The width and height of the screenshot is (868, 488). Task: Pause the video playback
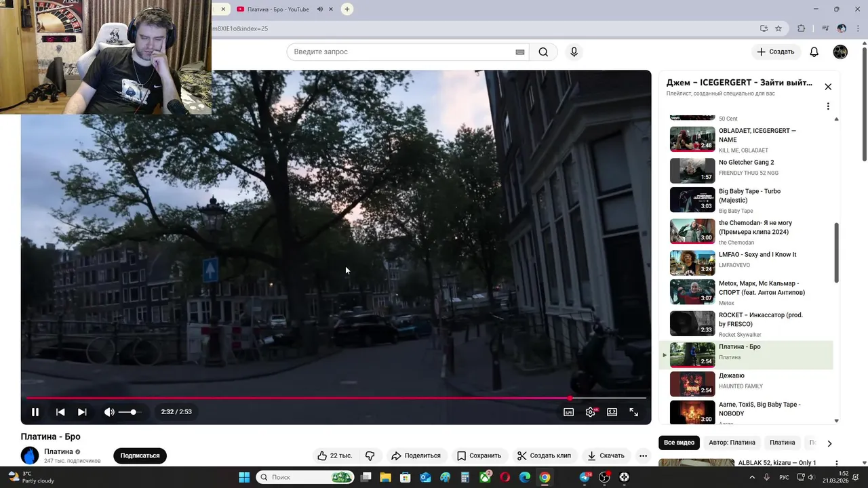(x=35, y=412)
